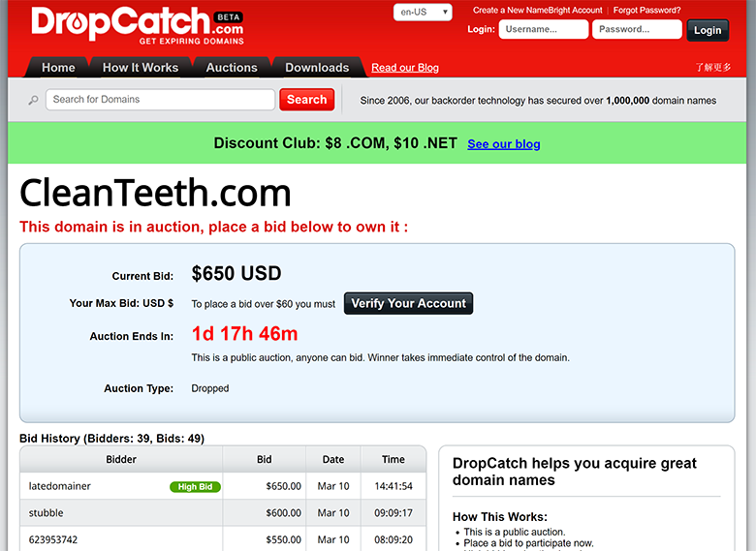Click the 14:41:54 time cell
This screenshot has height=551, width=756.
pyautogui.click(x=394, y=486)
